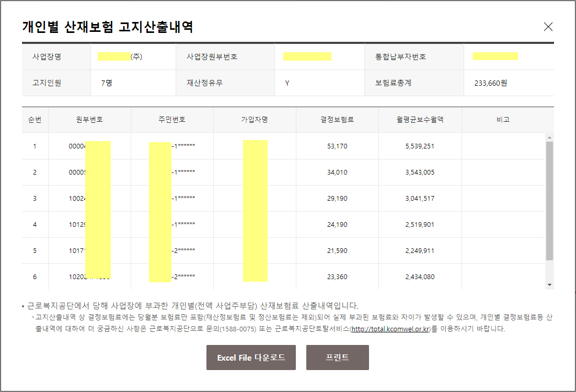Select the 3,543,005 월평균보수월액 cell
The height and width of the screenshot is (392, 576).
(x=420, y=172)
